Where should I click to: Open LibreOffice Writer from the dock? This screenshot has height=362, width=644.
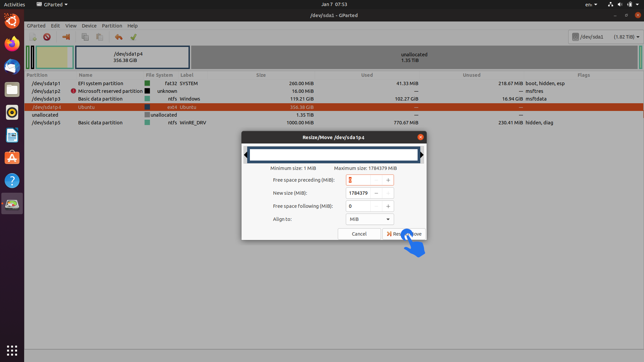[12, 135]
